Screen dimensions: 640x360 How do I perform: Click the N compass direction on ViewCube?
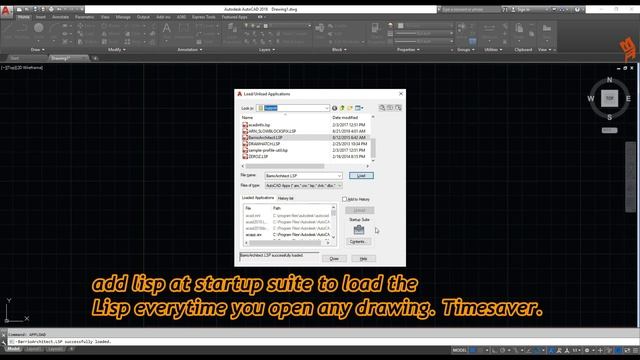[609, 80]
